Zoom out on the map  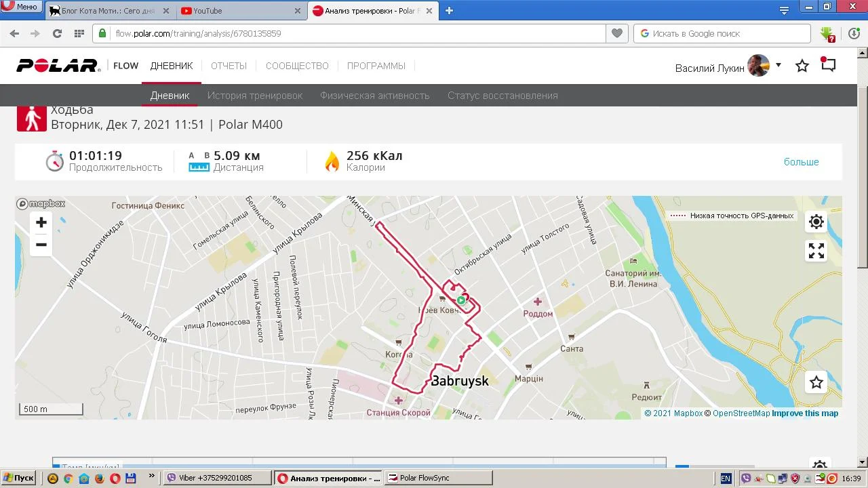click(x=41, y=245)
